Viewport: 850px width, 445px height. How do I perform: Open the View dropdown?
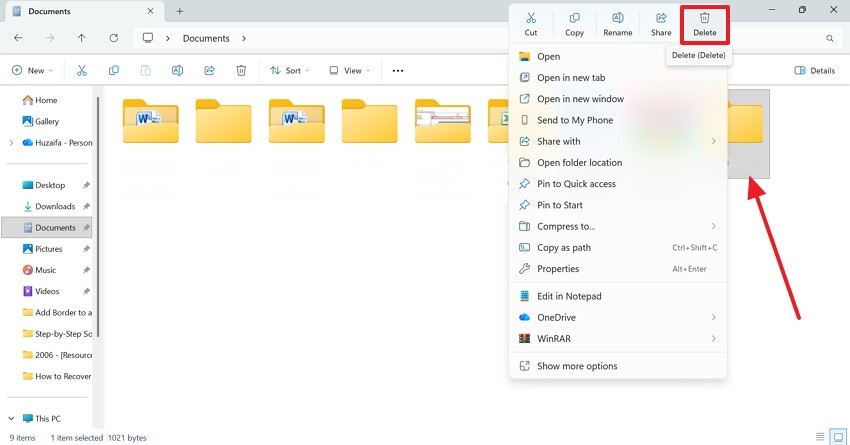(x=350, y=70)
